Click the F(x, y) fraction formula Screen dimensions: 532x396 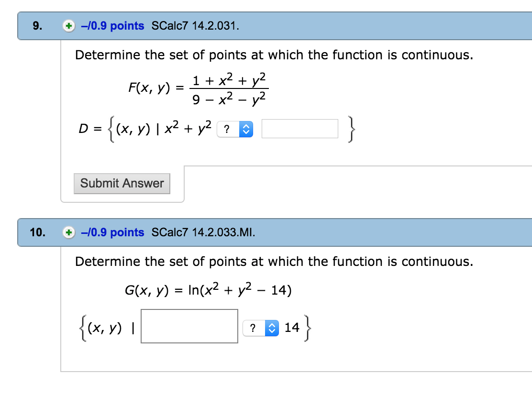point(198,89)
